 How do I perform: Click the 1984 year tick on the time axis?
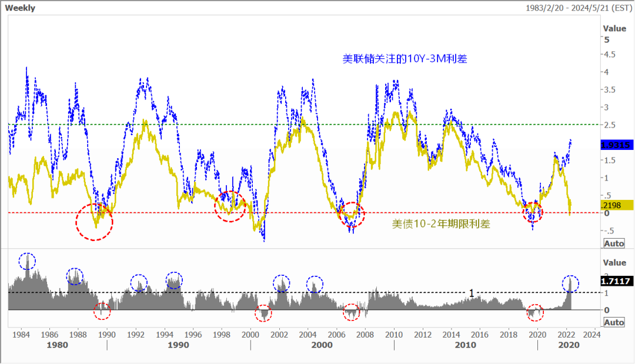pyautogui.click(x=21, y=335)
